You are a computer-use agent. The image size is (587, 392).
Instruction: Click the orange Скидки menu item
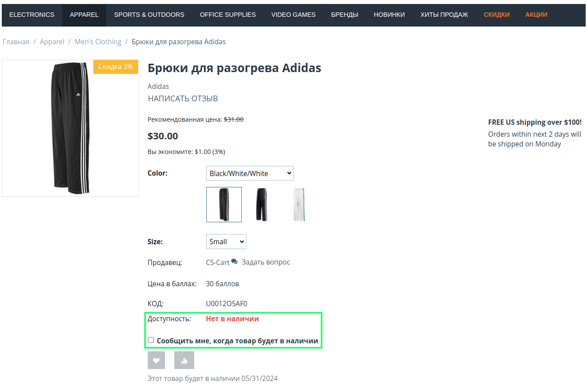coord(496,15)
